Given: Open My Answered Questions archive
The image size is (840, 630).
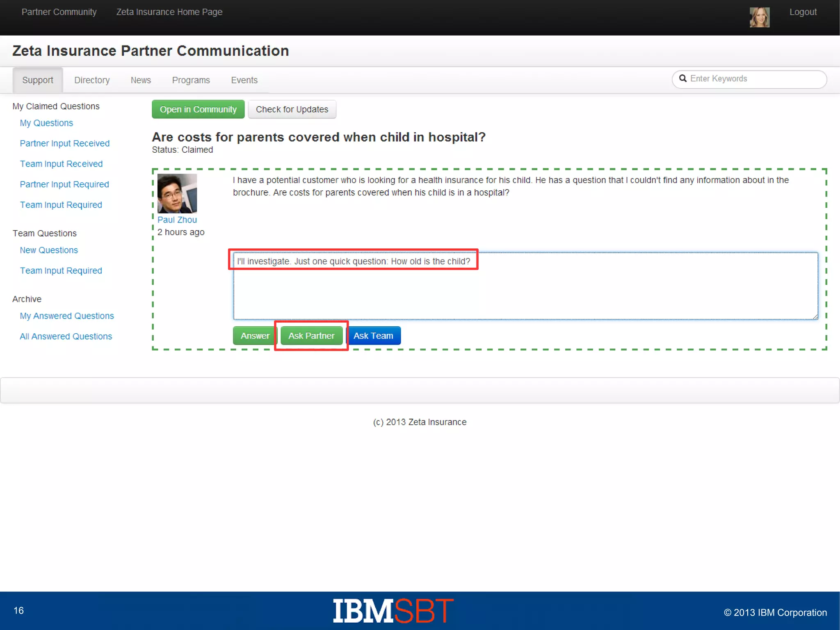Looking at the screenshot, I should (67, 316).
